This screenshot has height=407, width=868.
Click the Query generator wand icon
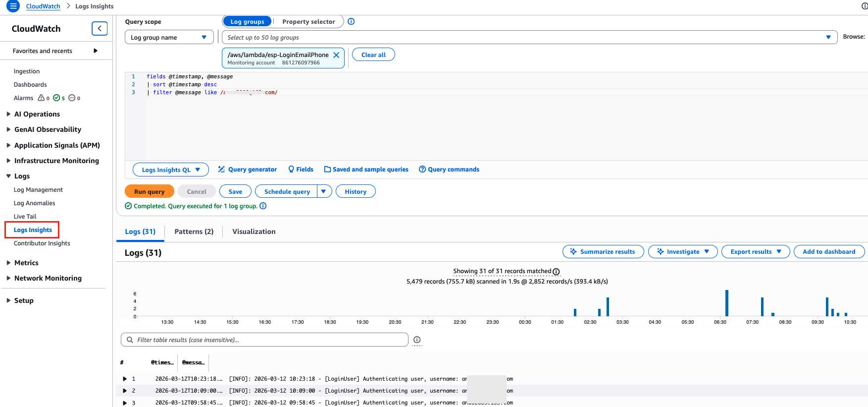click(221, 170)
